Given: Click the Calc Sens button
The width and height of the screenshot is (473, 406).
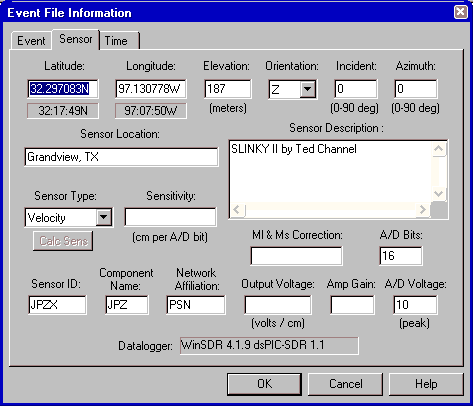Looking at the screenshot, I should [x=63, y=241].
